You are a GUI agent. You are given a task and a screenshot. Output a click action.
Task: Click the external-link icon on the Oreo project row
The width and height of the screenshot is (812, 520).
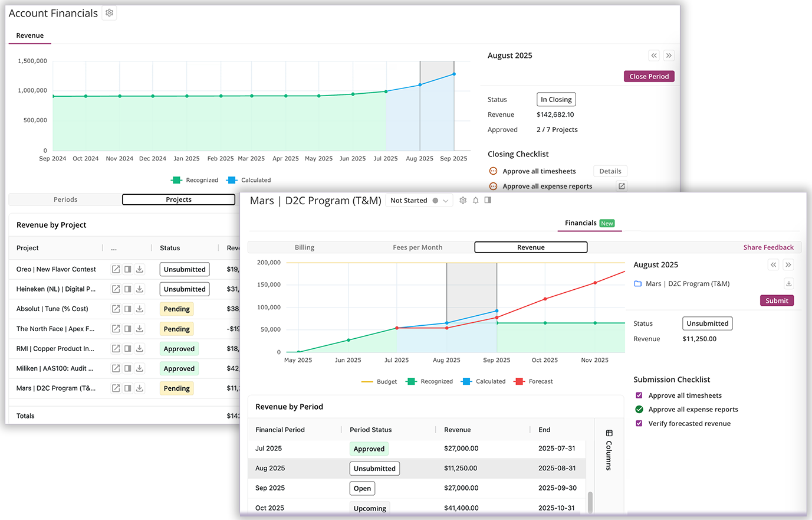[x=115, y=269]
